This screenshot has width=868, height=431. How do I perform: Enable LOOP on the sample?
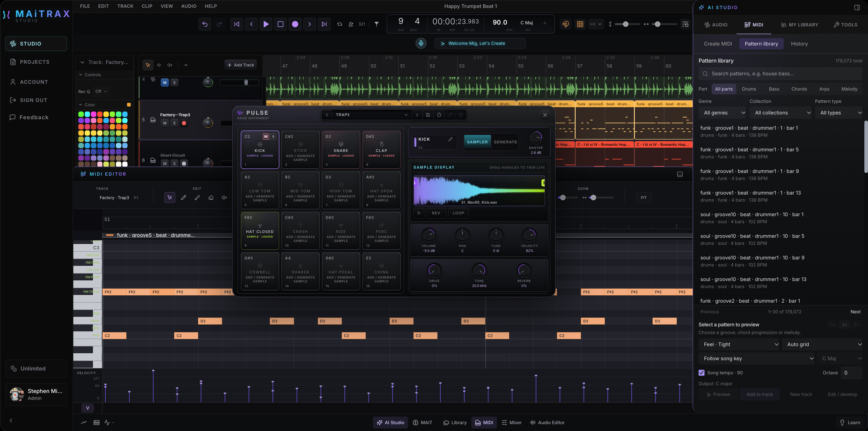[458, 213]
